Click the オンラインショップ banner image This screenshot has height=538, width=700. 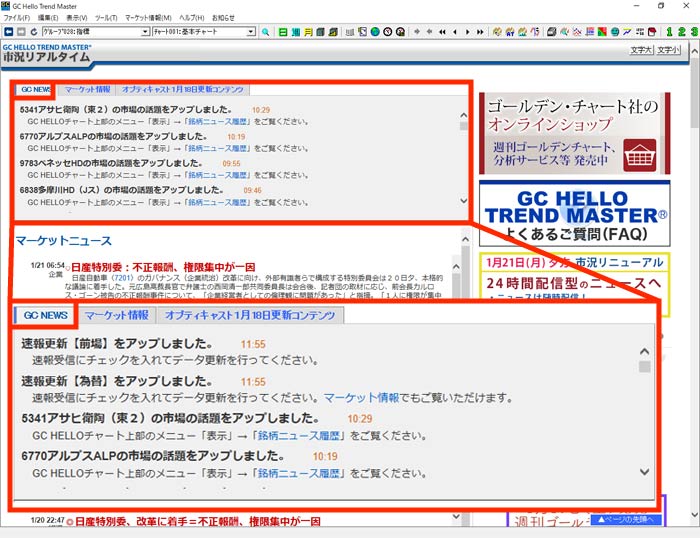tap(574, 133)
